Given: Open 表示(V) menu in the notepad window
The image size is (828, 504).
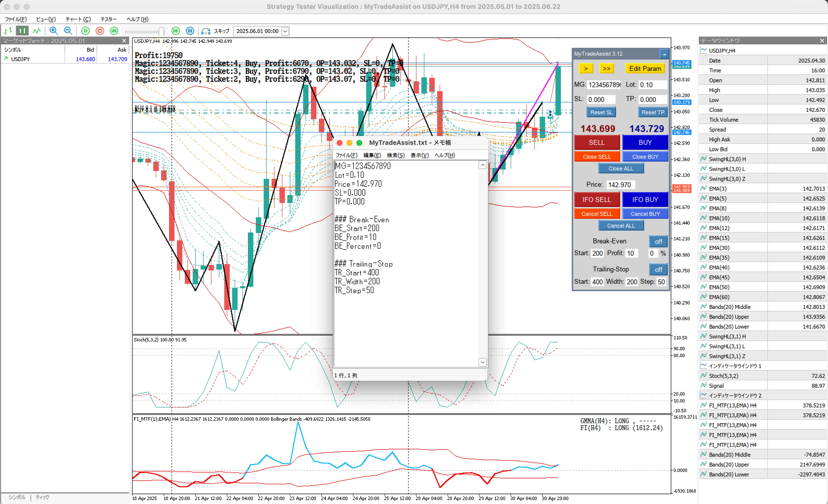Looking at the screenshot, I should 420,155.
